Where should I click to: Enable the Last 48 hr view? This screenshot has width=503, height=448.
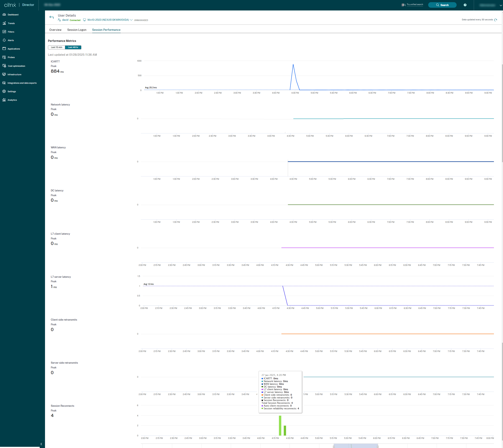click(x=73, y=47)
